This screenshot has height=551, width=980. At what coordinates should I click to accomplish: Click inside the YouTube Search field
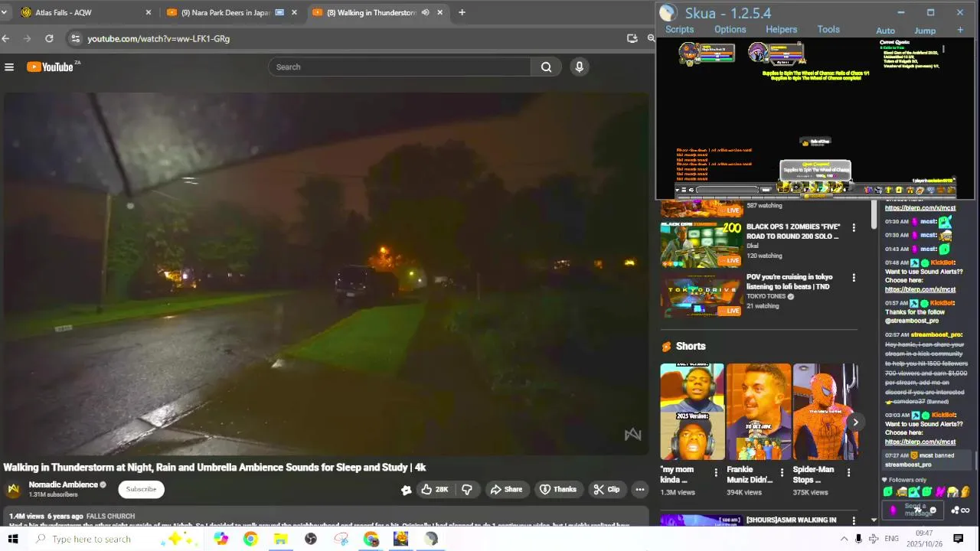(400, 67)
